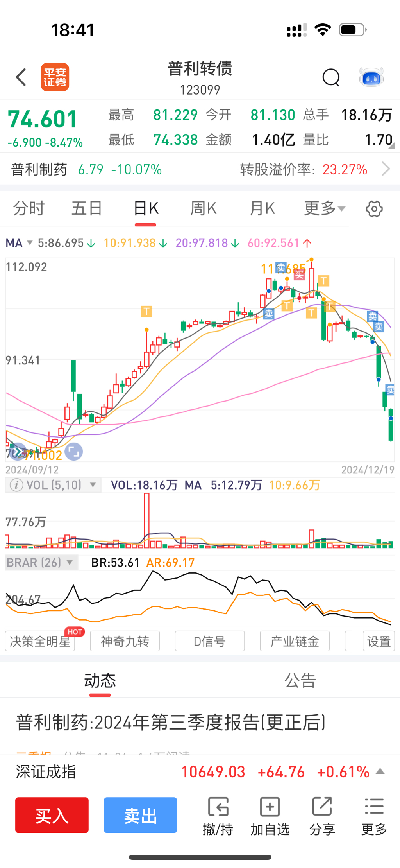
Task: Tap the AR:69.17 value
Action: point(170,563)
